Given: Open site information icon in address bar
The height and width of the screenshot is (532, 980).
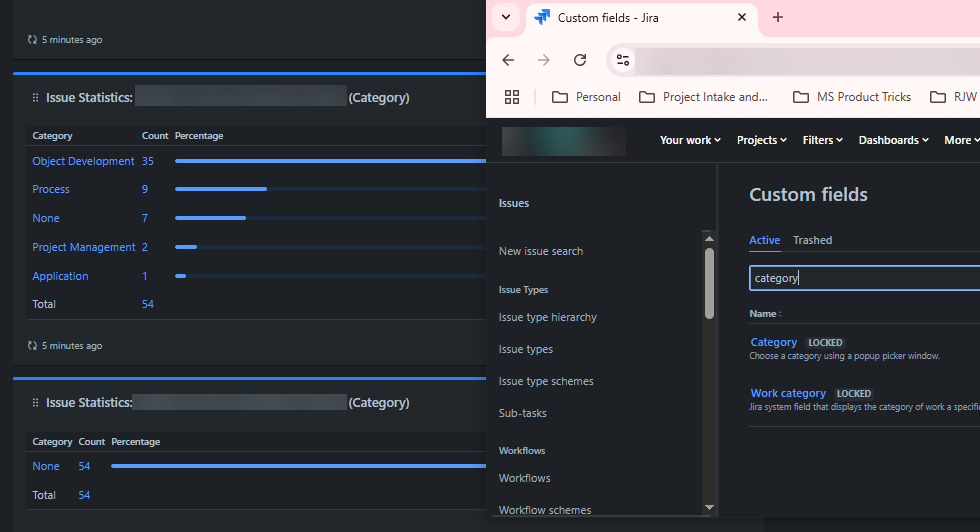Looking at the screenshot, I should [x=623, y=60].
